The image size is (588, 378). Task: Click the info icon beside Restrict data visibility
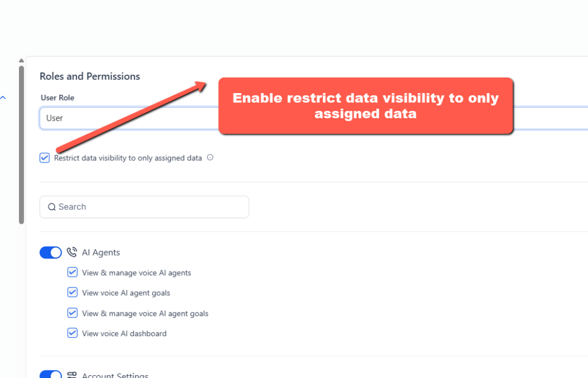point(210,157)
